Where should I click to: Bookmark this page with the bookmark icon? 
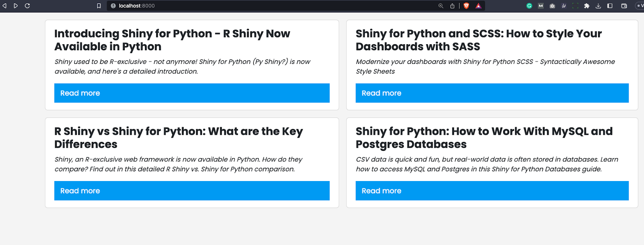[x=99, y=6]
